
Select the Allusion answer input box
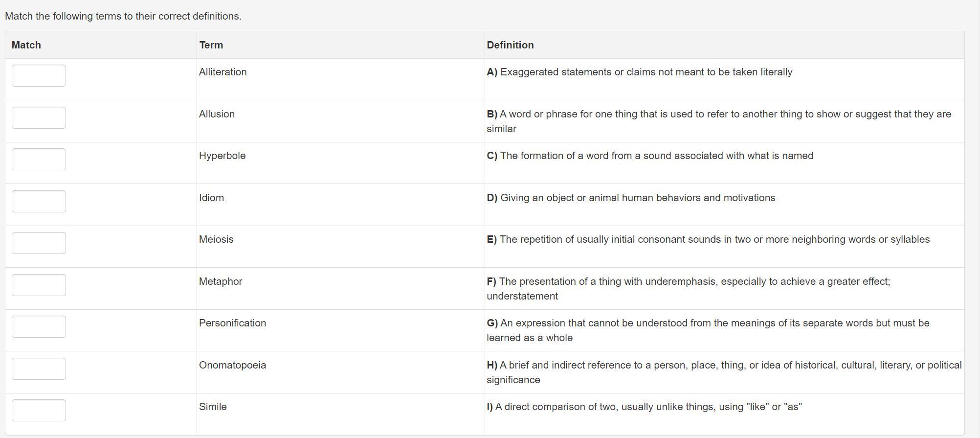pyautogui.click(x=39, y=118)
